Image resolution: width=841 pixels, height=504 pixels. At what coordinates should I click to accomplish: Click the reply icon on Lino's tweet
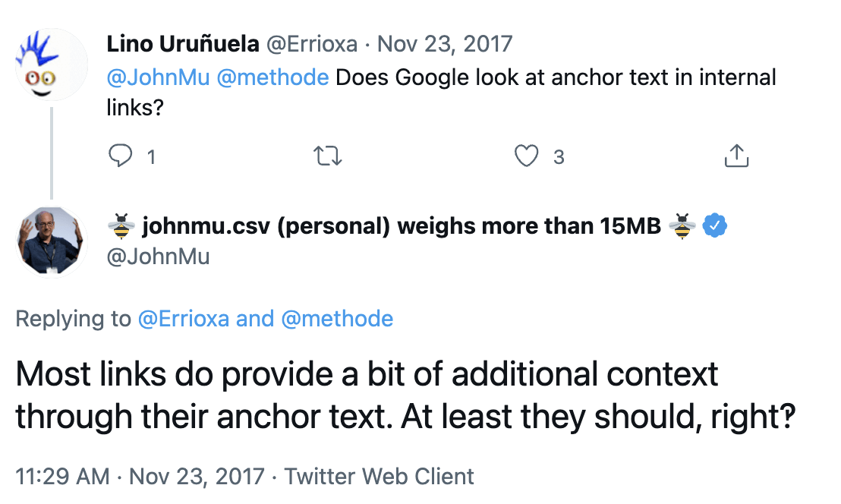tap(122, 156)
